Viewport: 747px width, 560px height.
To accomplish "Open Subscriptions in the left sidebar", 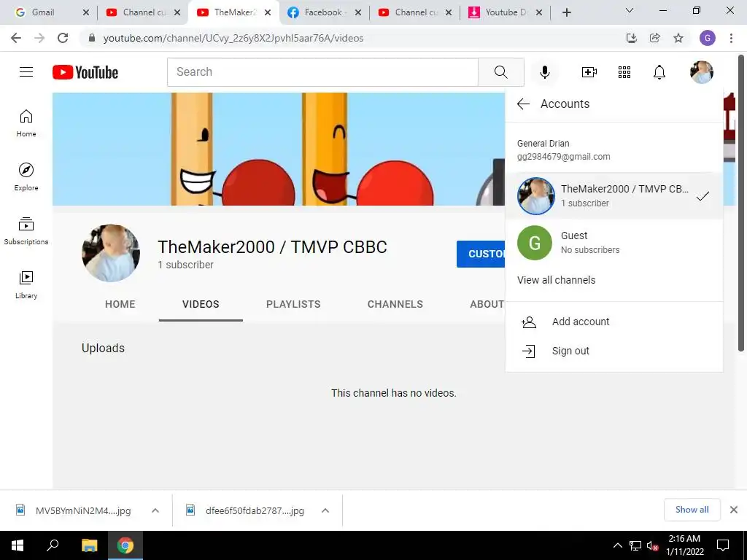I will click(26, 231).
